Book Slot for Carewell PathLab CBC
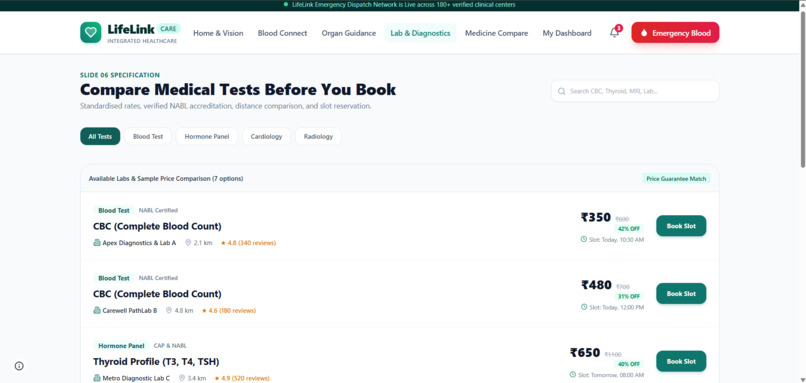This screenshot has height=383, width=806. (681, 294)
